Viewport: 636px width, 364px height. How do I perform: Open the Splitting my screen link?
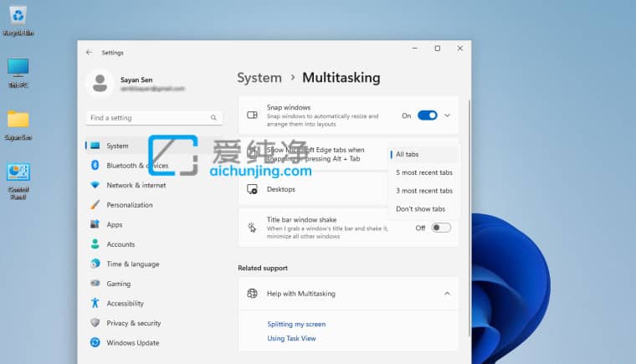[x=296, y=324]
